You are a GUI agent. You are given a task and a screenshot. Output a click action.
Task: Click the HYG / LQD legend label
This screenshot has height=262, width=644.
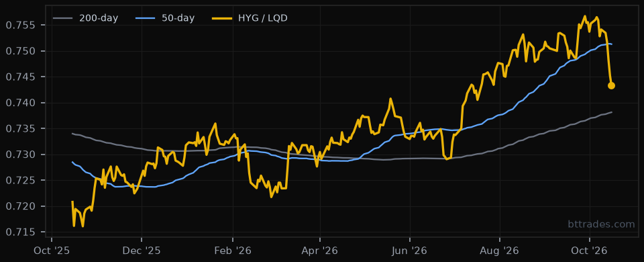(263, 19)
